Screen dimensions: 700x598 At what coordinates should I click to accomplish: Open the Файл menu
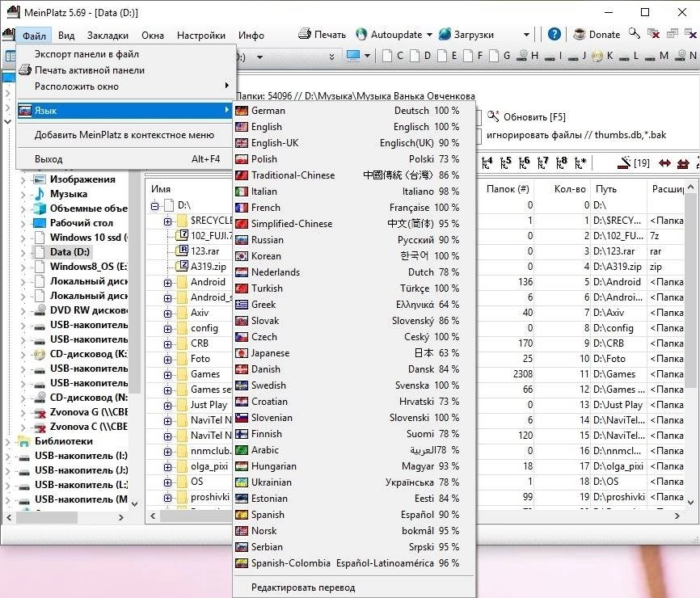[x=35, y=36]
